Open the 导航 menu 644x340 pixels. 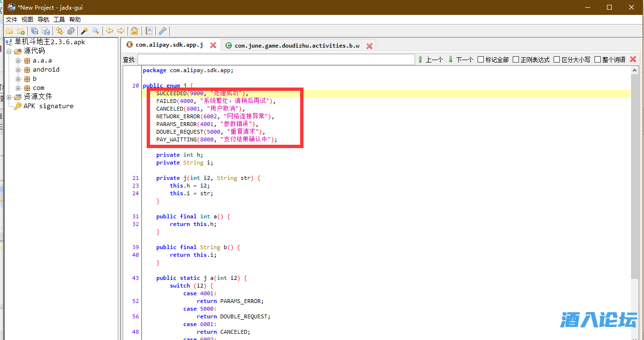point(43,20)
